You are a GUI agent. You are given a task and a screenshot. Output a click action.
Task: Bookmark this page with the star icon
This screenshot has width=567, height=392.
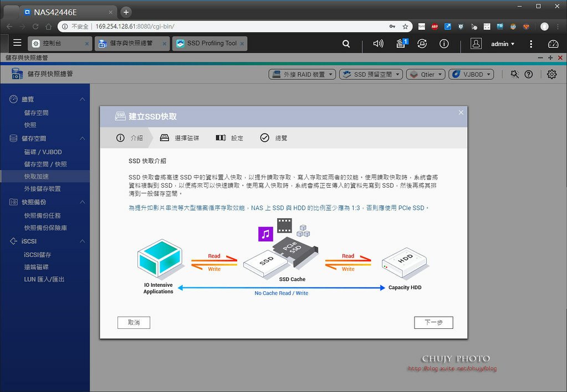coord(405,27)
